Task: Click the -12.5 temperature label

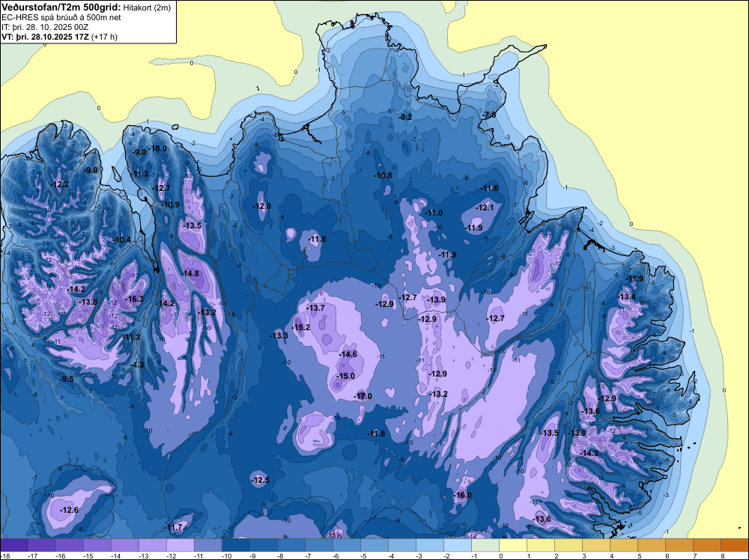Action: (x=261, y=480)
